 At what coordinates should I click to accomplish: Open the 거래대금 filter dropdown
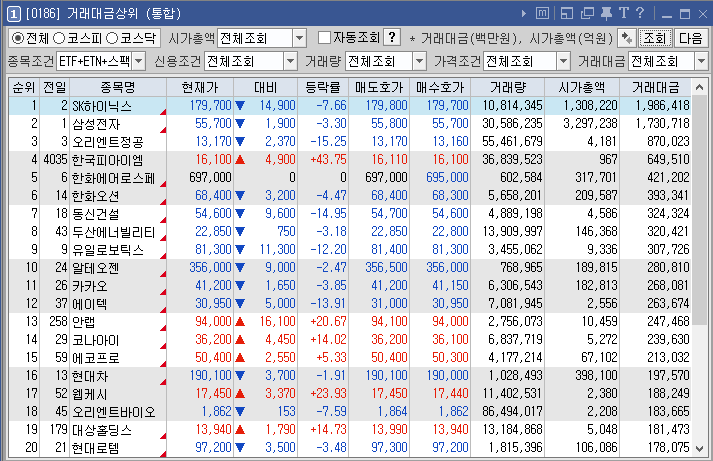(x=701, y=61)
